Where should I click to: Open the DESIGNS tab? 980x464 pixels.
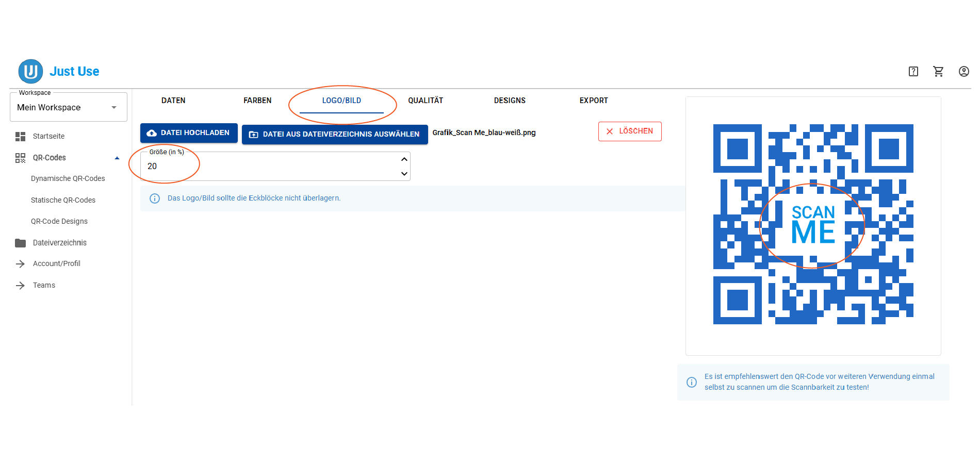click(x=510, y=101)
